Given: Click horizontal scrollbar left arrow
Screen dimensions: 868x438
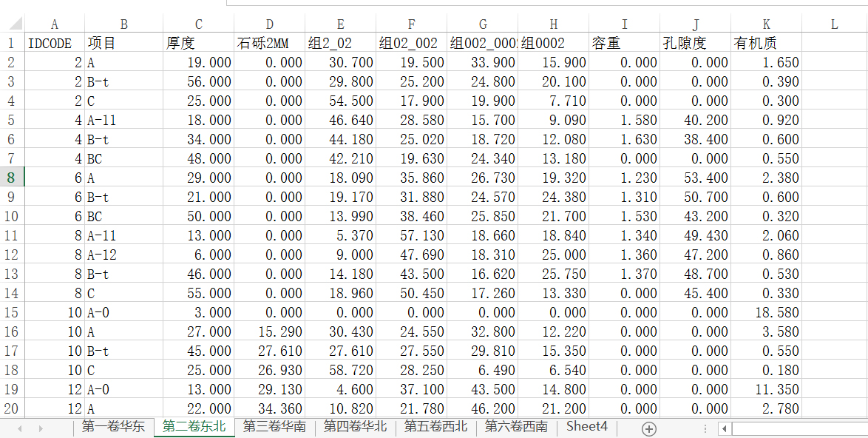Looking at the screenshot, I should [725, 428].
